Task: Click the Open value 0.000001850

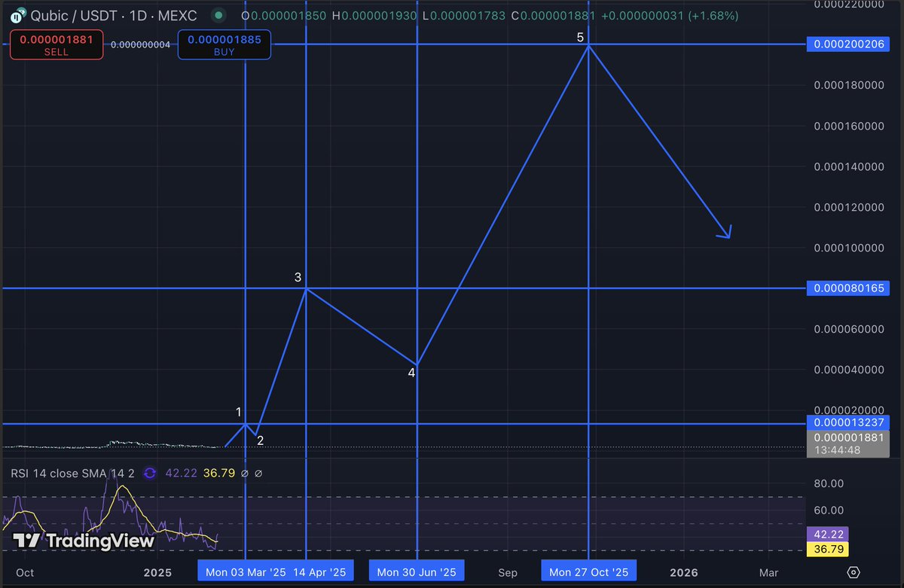Action: click(x=289, y=15)
